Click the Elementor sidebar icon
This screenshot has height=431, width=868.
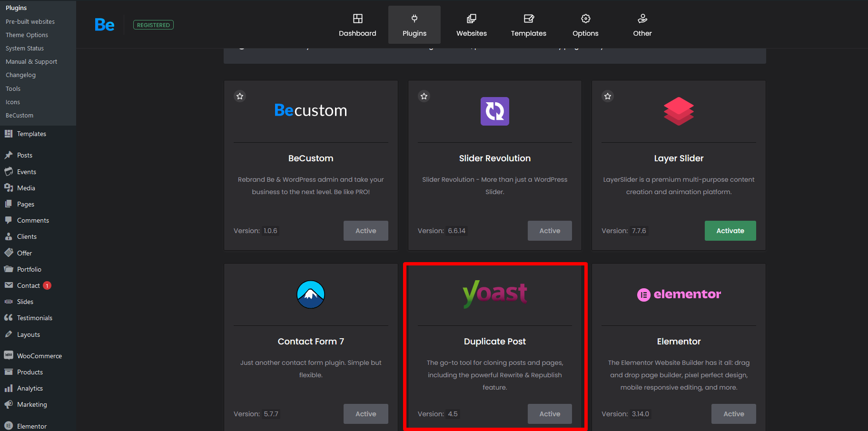pyautogui.click(x=9, y=426)
